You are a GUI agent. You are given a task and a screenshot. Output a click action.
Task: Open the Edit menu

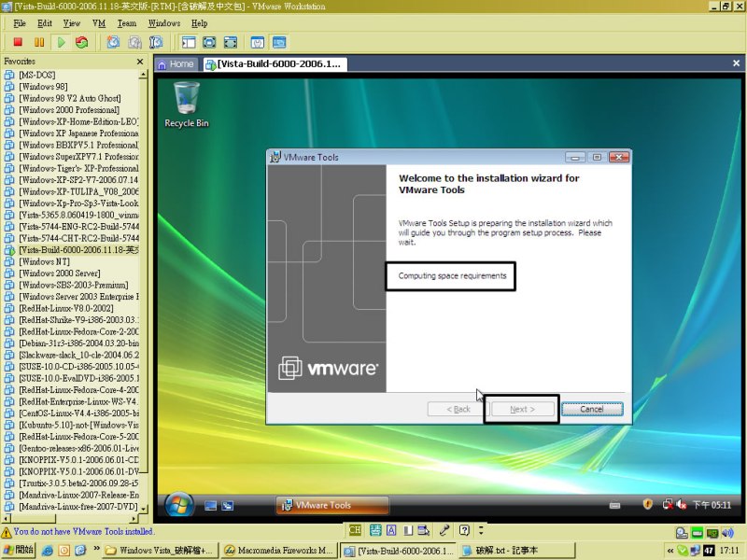(x=45, y=22)
